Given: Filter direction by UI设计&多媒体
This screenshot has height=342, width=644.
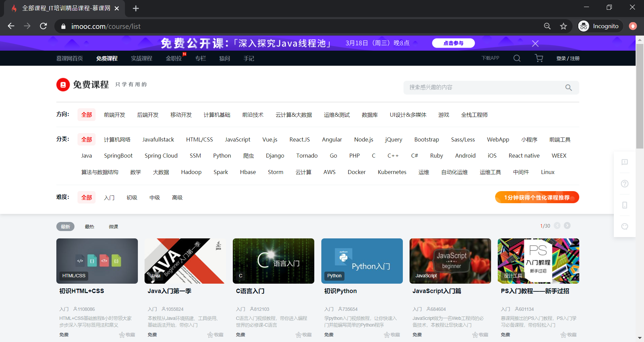Looking at the screenshot, I should (408, 115).
